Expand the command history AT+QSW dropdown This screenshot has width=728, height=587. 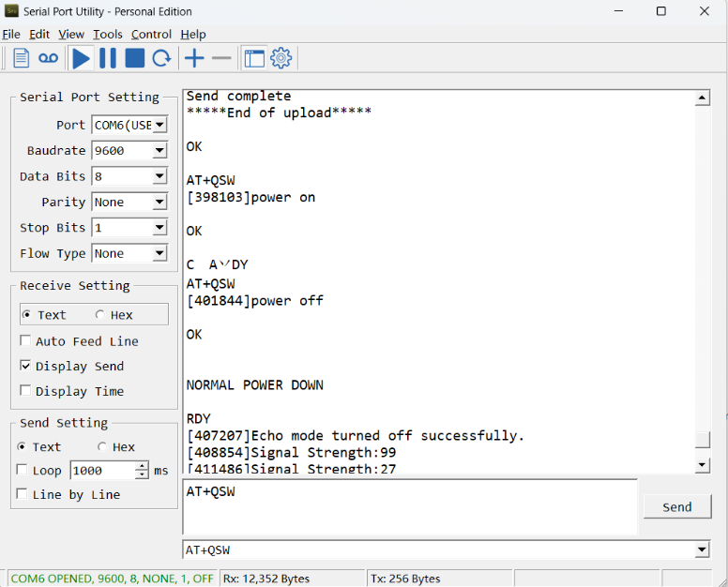pyautogui.click(x=702, y=549)
